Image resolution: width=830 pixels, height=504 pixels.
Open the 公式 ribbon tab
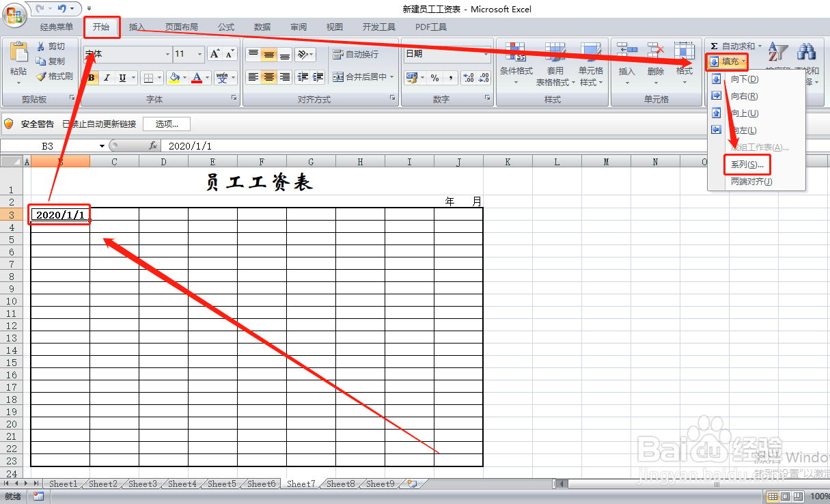tap(226, 27)
